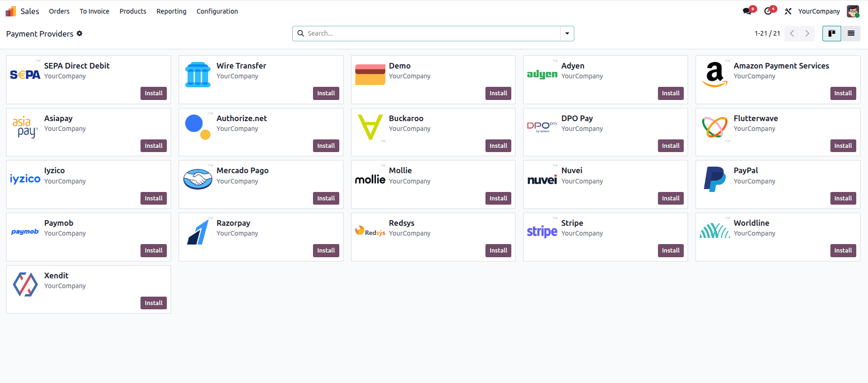Viewport: 868px width, 383px height.
Task: Install the Wire Transfer provider
Action: tap(326, 93)
